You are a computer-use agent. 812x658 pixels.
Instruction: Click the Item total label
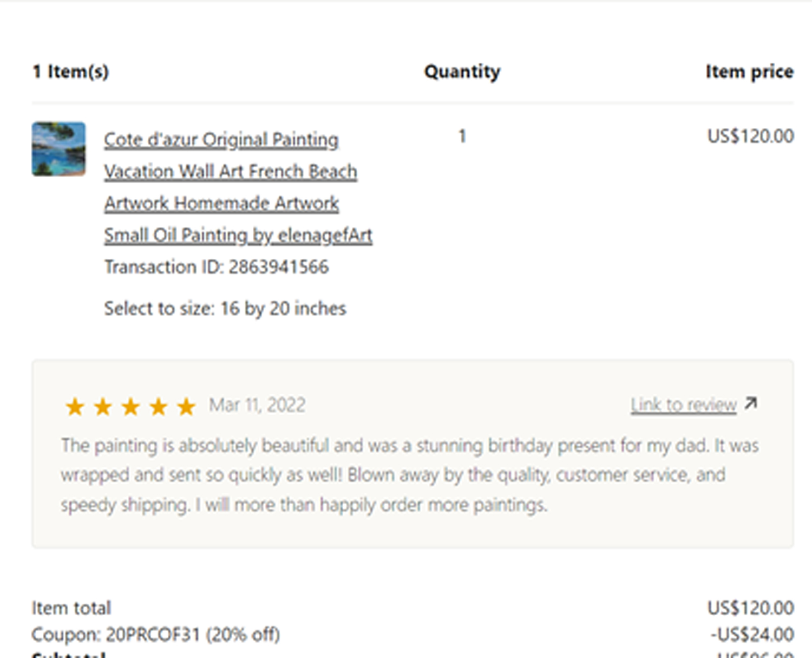click(x=71, y=608)
